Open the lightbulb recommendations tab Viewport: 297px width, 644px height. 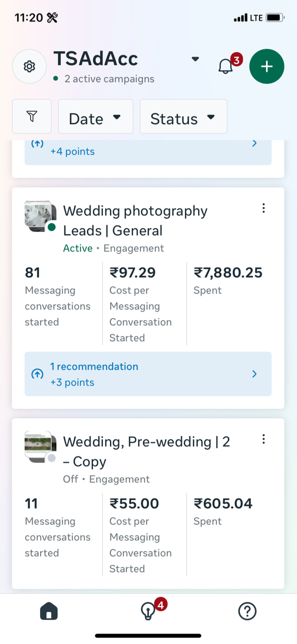[x=148, y=612]
